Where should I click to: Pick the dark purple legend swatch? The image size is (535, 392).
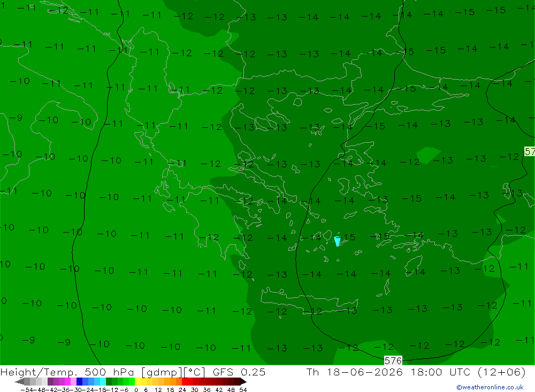pos(50,382)
